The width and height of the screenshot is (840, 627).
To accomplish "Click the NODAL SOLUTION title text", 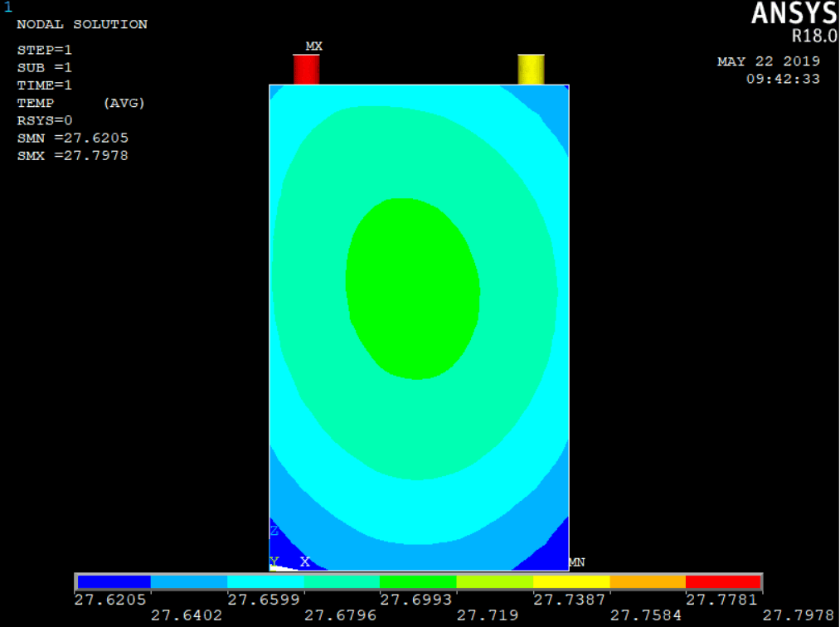I will pyautogui.click(x=82, y=24).
